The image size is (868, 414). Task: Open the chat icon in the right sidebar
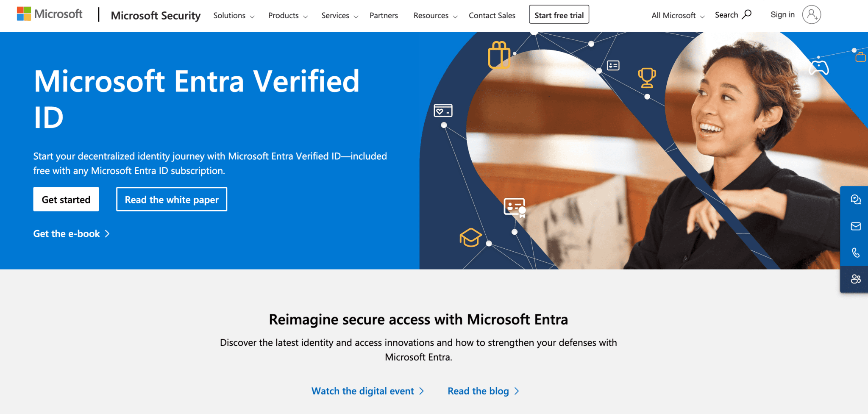click(x=856, y=200)
